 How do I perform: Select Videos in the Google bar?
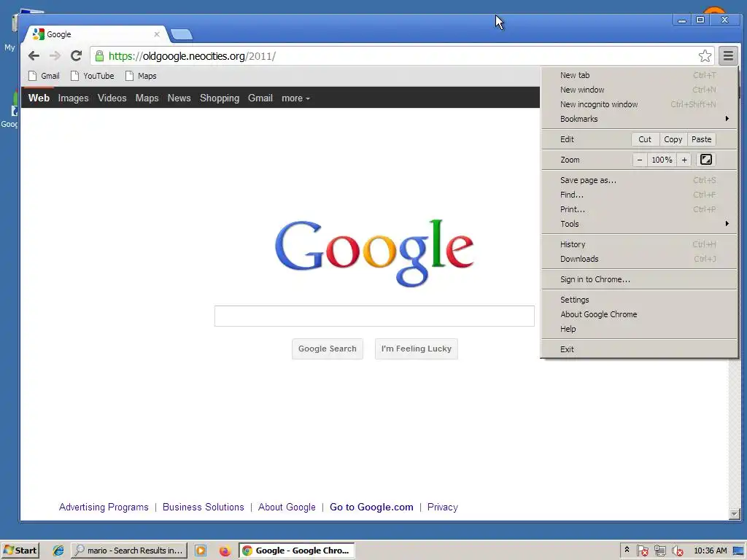pos(112,98)
